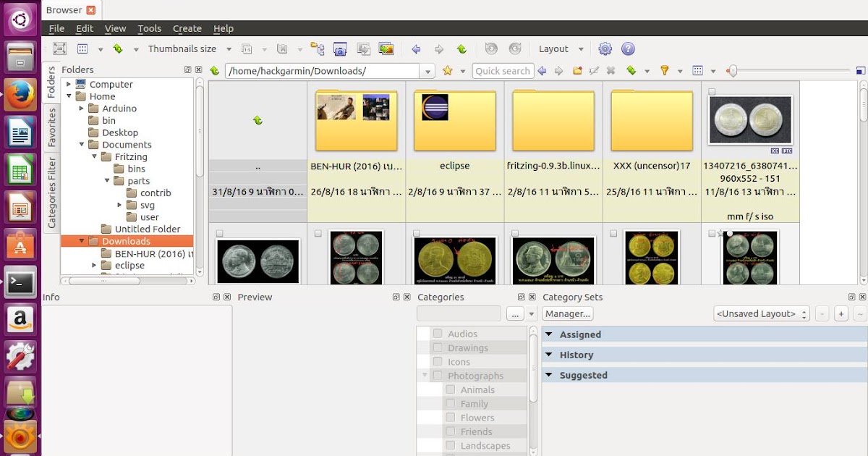Switch to Categories Filter side tab
Image resolution: width=868 pixels, height=456 pixels.
51,193
